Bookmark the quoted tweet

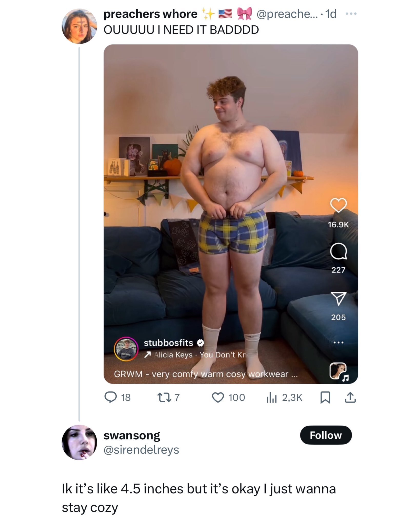tap(325, 398)
